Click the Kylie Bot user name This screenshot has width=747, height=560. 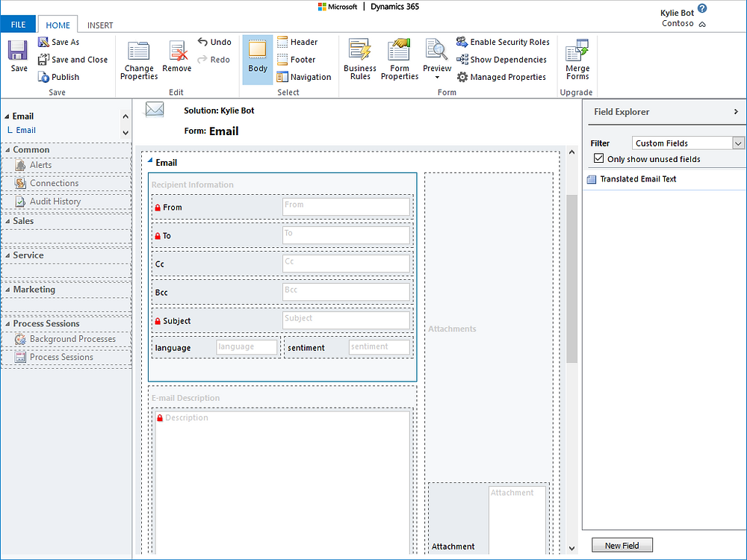coord(677,13)
